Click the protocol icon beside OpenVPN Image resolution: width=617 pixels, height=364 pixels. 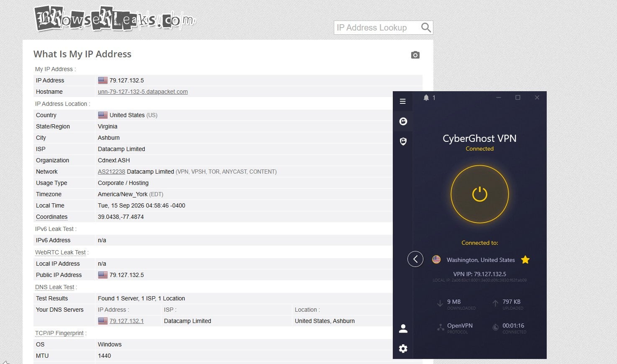[x=440, y=327]
